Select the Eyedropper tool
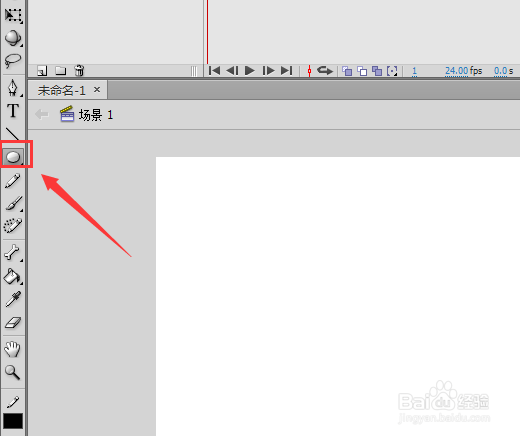Image resolution: width=520 pixels, height=436 pixels. click(13, 299)
